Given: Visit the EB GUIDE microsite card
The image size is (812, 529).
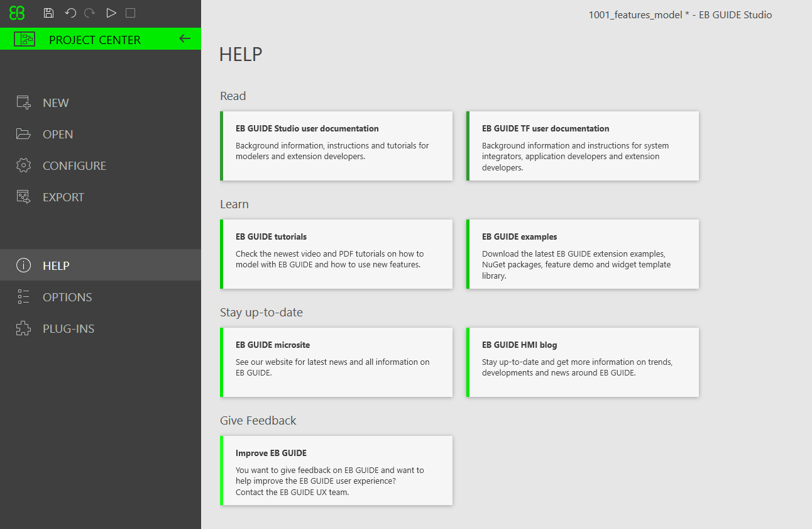Looking at the screenshot, I should point(336,362).
